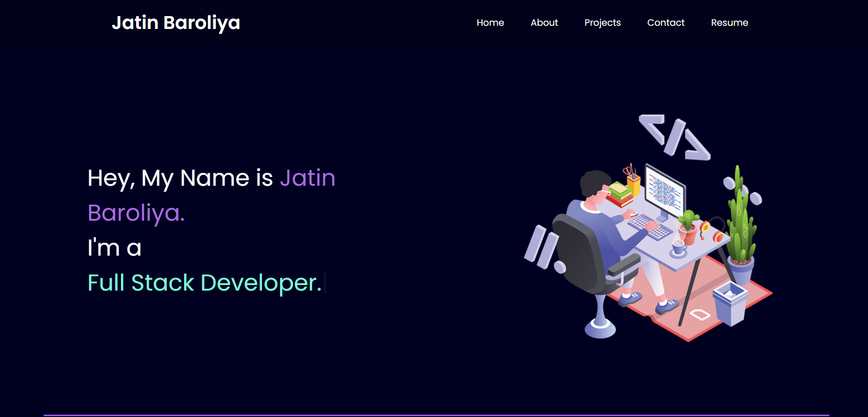
Task: Open the Resume link
Action: [x=730, y=23]
